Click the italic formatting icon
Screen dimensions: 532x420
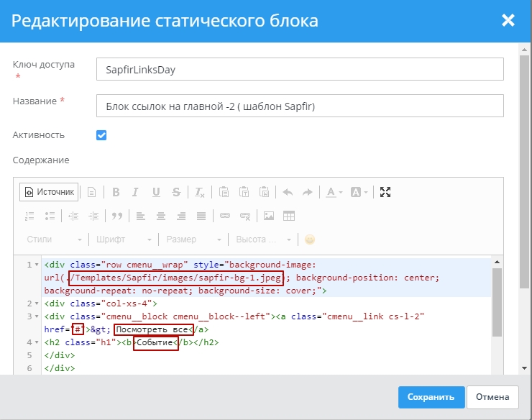pyautogui.click(x=136, y=192)
